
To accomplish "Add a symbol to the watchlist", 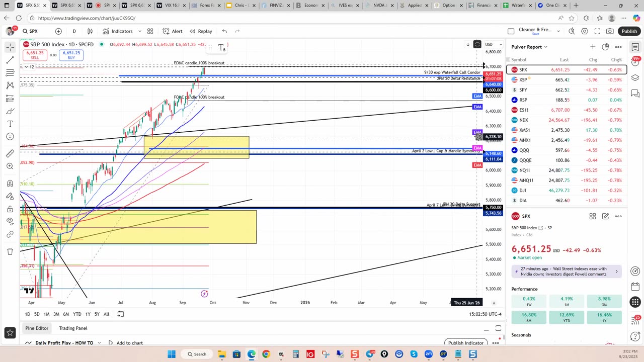I will pyautogui.click(x=593, y=47).
